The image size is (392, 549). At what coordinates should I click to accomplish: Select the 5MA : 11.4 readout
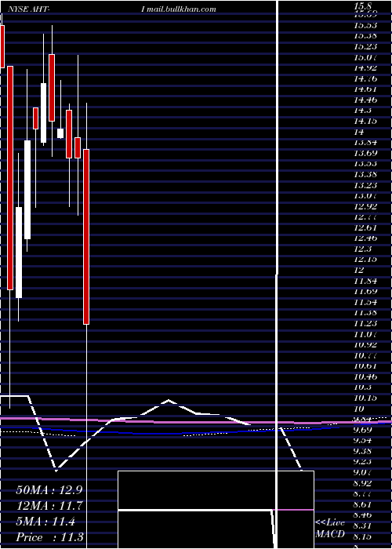45,522
